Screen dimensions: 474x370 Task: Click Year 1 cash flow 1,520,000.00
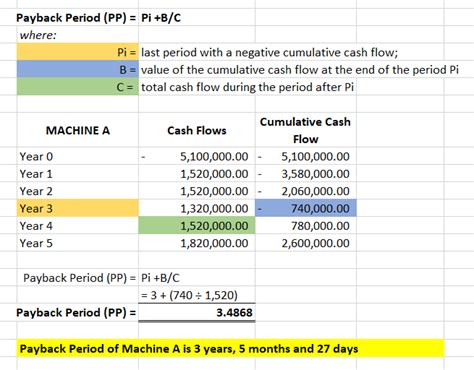pos(197,173)
